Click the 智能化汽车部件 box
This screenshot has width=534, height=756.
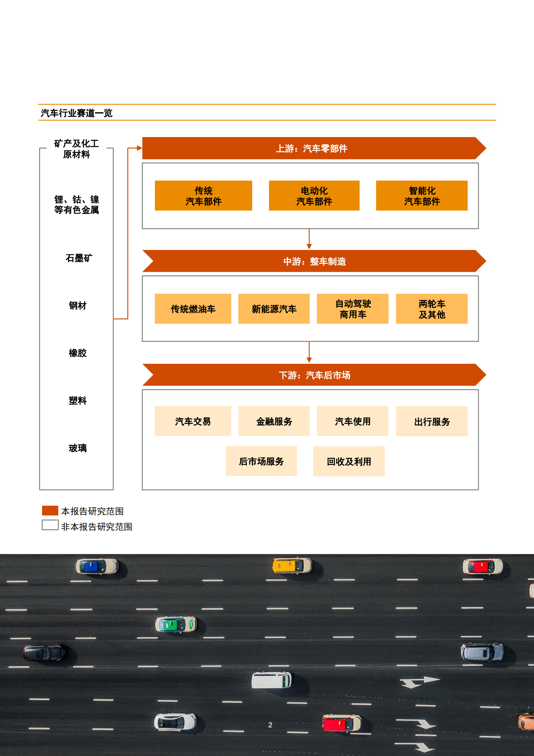click(x=422, y=196)
